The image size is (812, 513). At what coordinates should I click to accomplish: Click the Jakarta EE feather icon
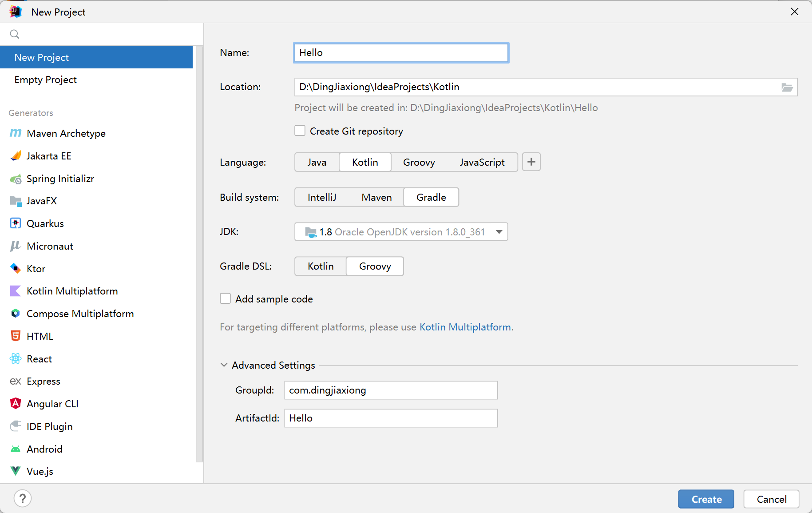click(x=16, y=156)
